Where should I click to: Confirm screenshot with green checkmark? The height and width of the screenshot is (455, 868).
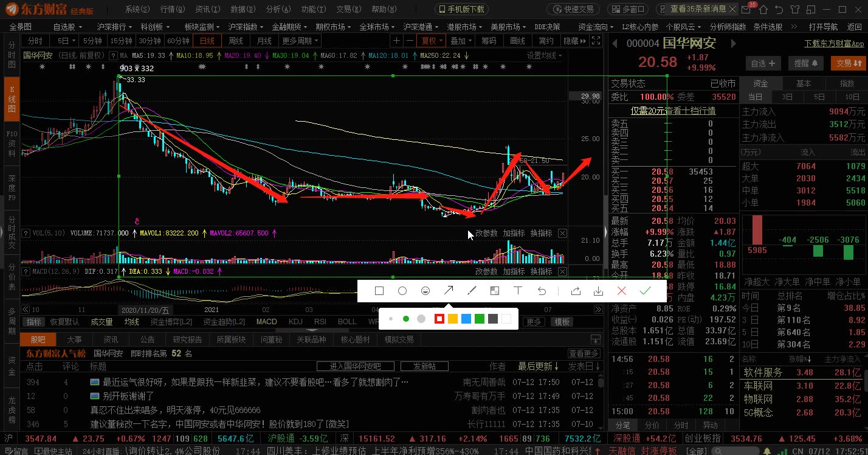(x=645, y=291)
